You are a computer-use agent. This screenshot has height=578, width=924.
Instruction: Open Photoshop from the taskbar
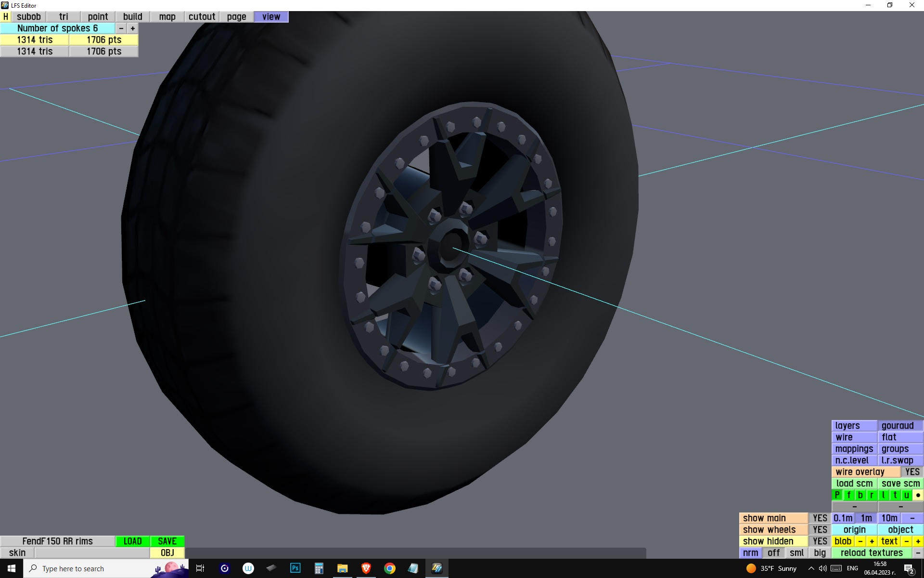point(295,568)
